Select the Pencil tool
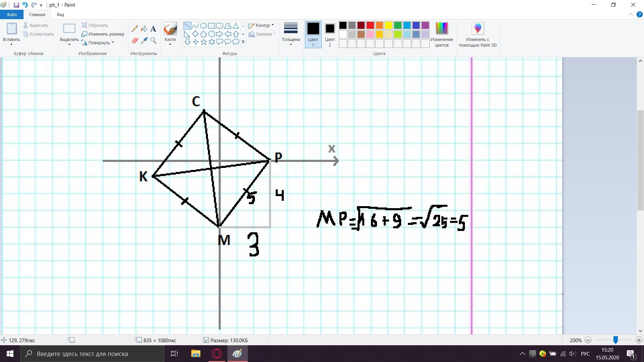 135,29
